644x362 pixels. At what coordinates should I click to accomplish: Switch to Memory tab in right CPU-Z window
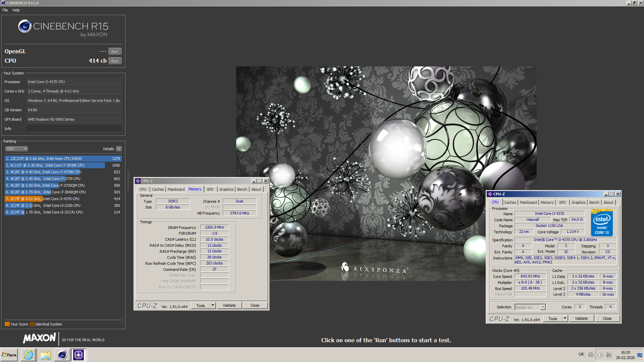coord(547,202)
